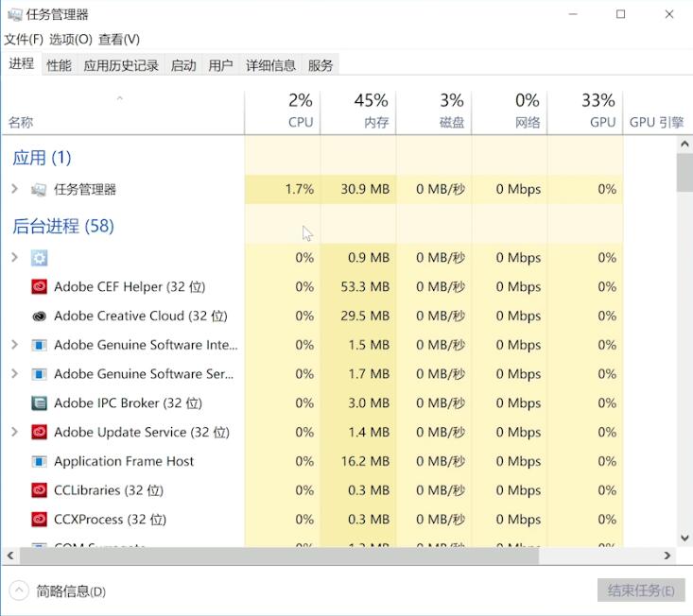This screenshot has height=616, width=693.
Task: Open the 文件(F) menu
Action: pyautogui.click(x=24, y=40)
